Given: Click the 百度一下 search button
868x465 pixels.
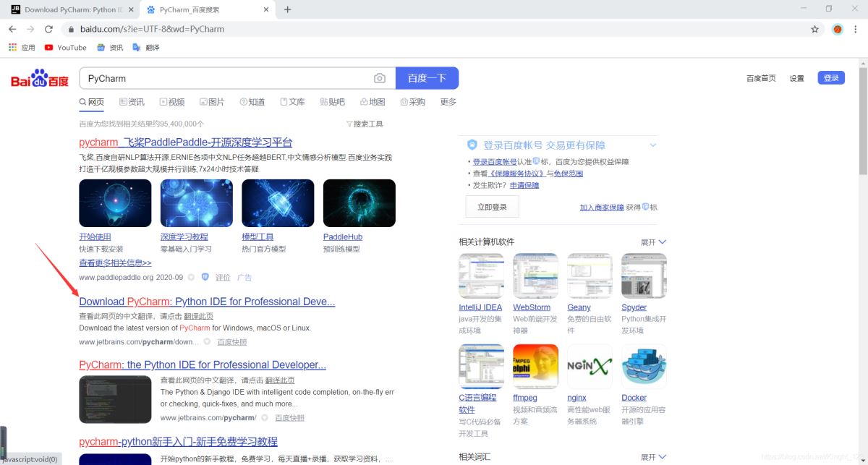Looking at the screenshot, I should click(x=427, y=77).
